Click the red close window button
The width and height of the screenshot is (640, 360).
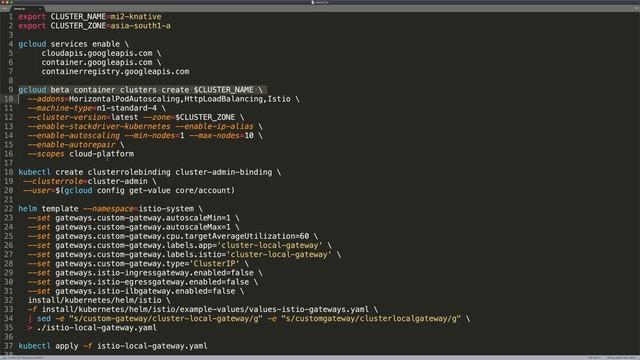coord(3,2)
